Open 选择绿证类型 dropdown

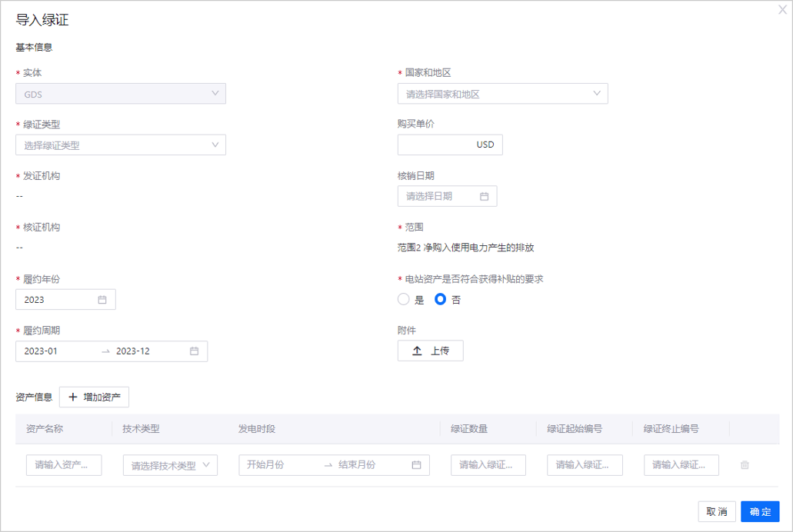tap(121, 145)
